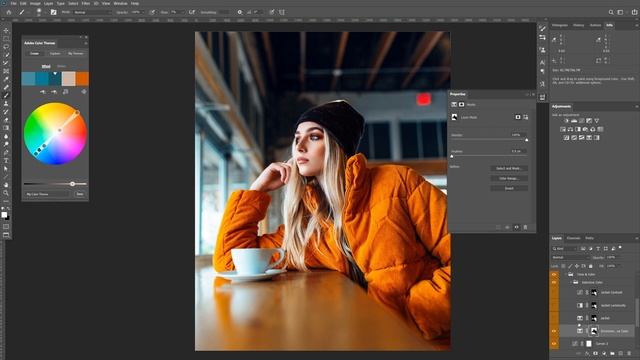640x360 pixels.
Task: Toggle lock transparent pixels in Layers panel
Action: [x=563, y=266]
